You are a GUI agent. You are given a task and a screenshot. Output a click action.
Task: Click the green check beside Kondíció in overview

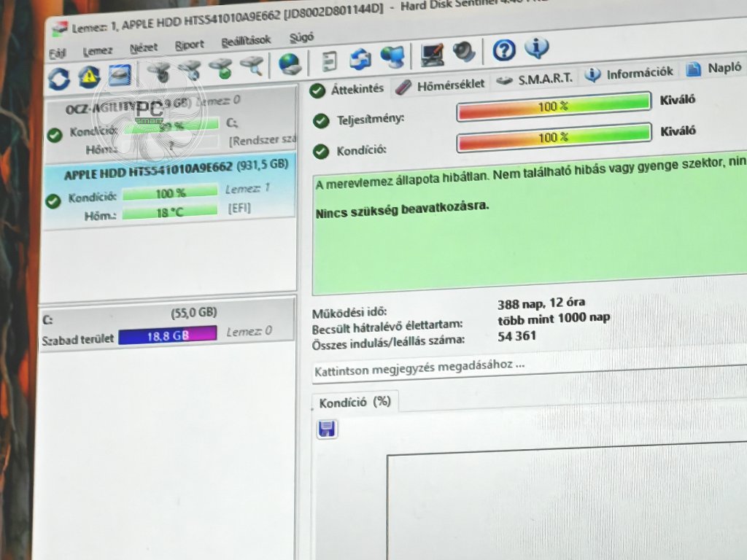[x=321, y=152]
